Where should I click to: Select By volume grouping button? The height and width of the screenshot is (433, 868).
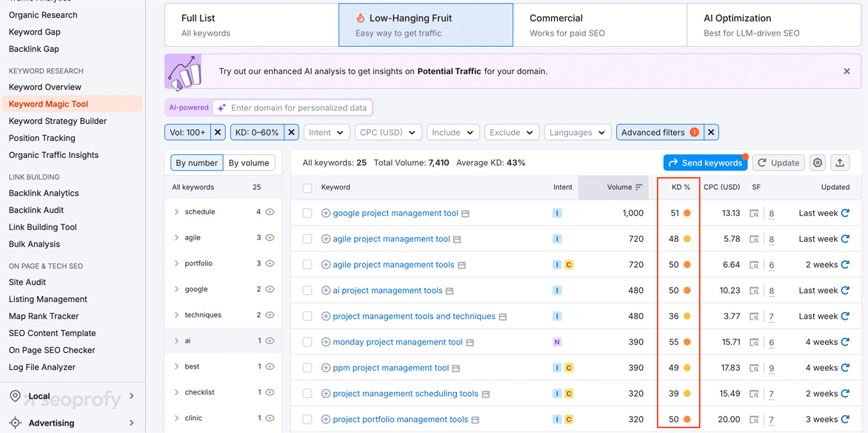[x=249, y=163]
